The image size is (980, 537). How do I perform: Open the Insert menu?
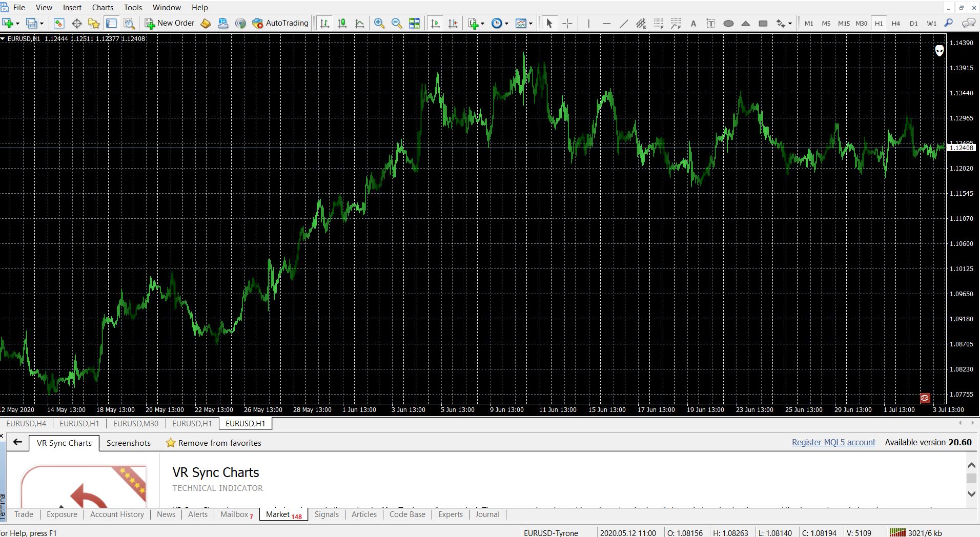click(72, 7)
